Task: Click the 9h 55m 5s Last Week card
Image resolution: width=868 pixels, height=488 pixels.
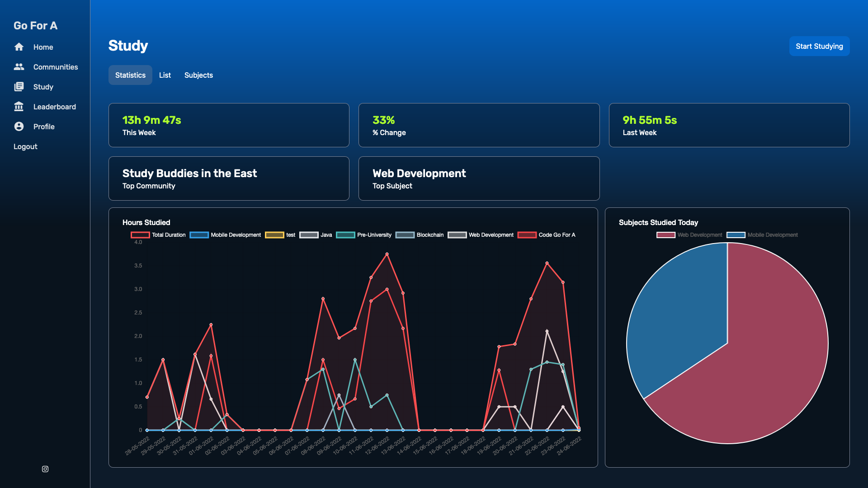Action: coord(729,125)
